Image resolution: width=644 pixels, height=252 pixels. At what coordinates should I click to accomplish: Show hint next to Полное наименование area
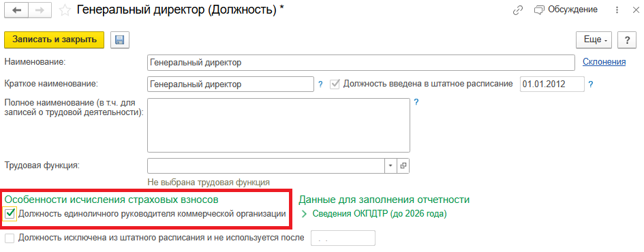[x=416, y=101]
